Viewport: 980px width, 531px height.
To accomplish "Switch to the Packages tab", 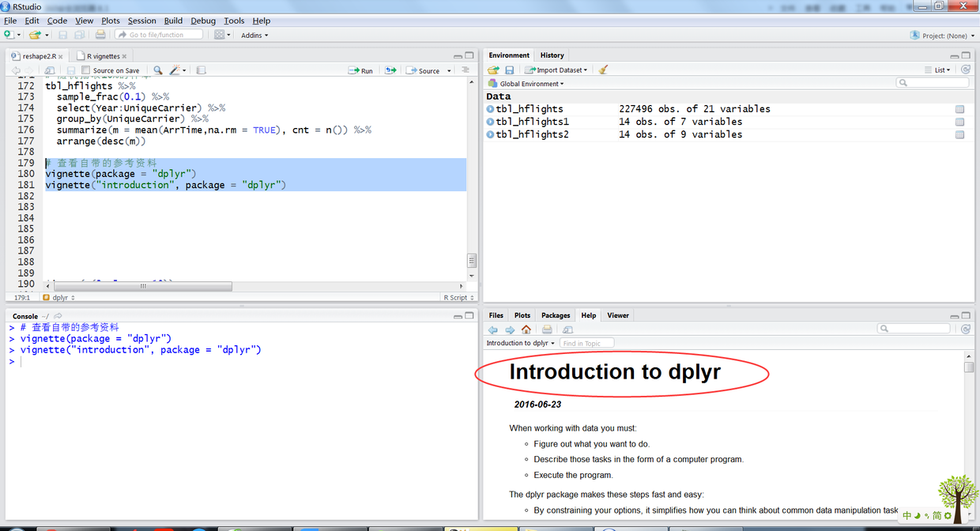I will 556,315.
